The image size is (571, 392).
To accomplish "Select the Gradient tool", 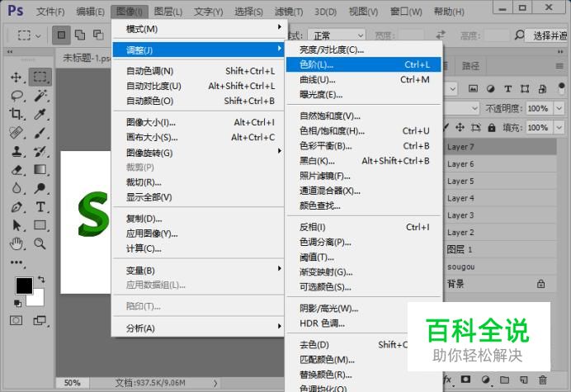I will 40,169.
